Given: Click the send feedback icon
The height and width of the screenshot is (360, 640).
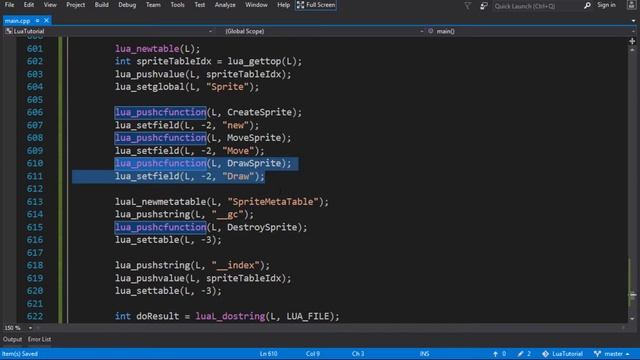Looking at the screenshot, I should [484, 6].
